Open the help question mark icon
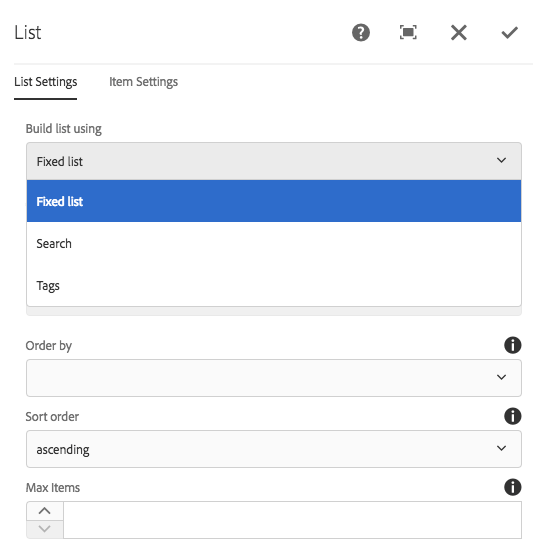 click(x=360, y=33)
